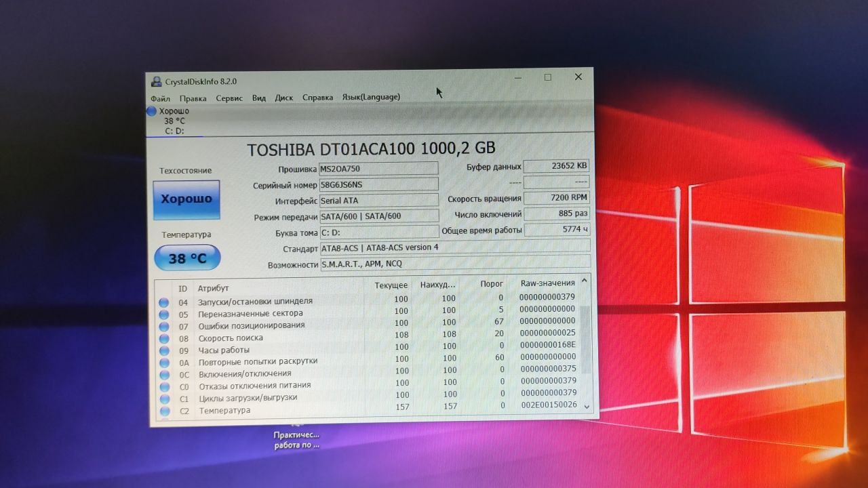The height and width of the screenshot is (488, 868).
Task: Click the TOSHIBA DT01ACA100 1000,2 GB heading
Action: click(371, 148)
